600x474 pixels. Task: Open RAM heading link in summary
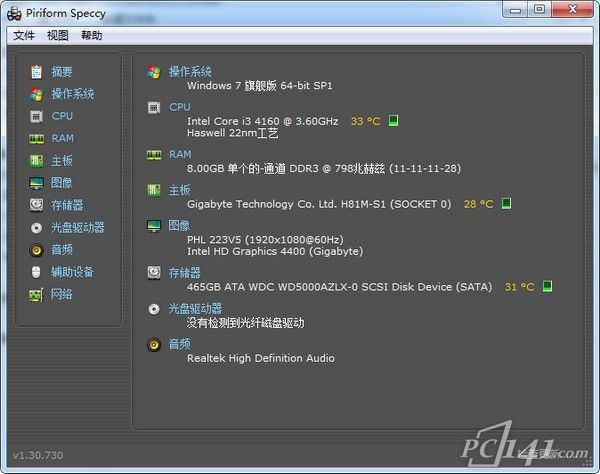[180, 154]
